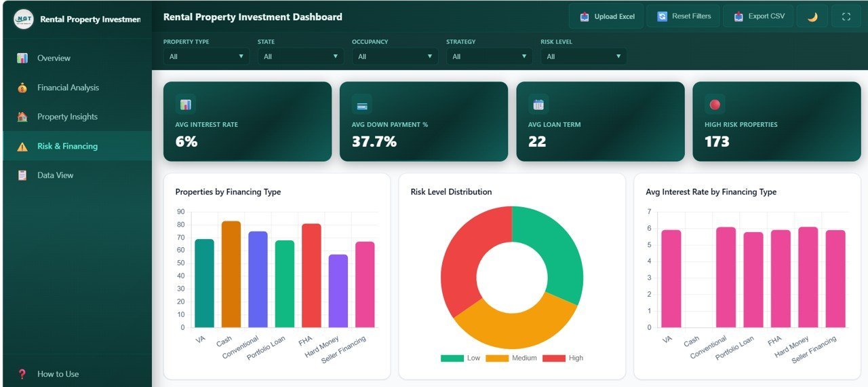Image resolution: width=868 pixels, height=387 pixels.
Task: Click the Property Insights house icon
Action: pyautogui.click(x=22, y=117)
